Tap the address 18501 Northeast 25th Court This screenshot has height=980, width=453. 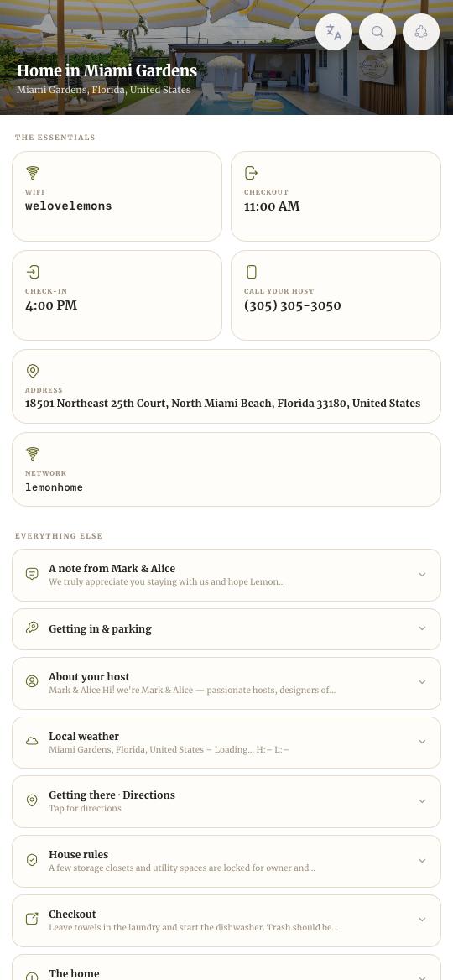tap(222, 403)
